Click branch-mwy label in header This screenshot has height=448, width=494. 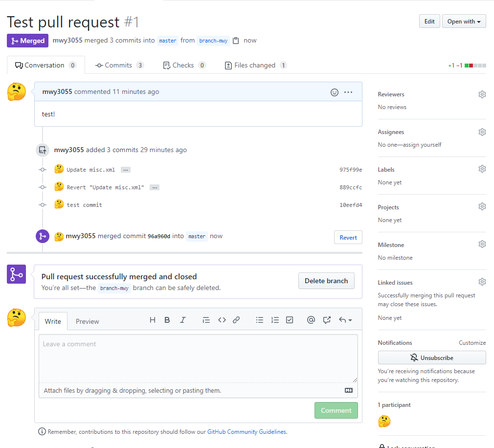click(x=213, y=41)
